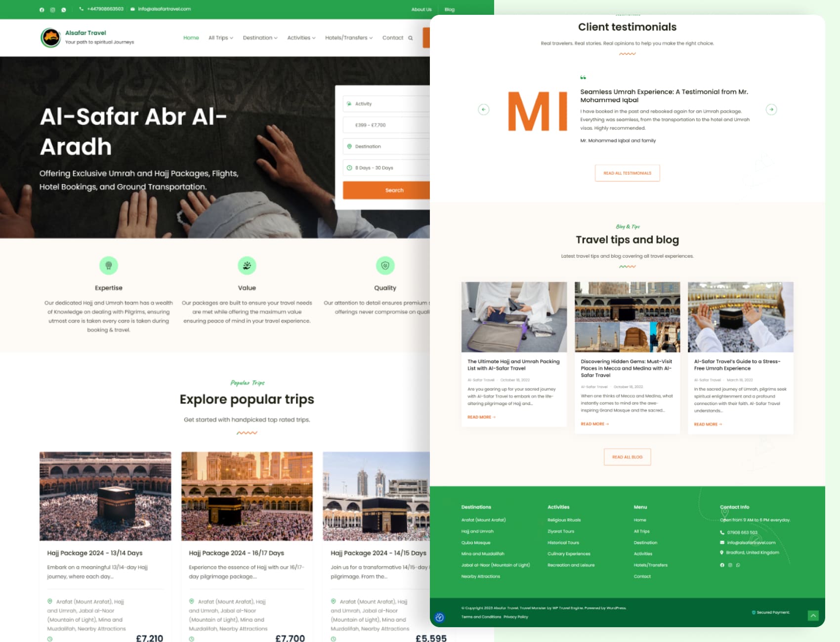Open Historical Tours in the footer
The image size is (840, 642).
click(563, 543)
